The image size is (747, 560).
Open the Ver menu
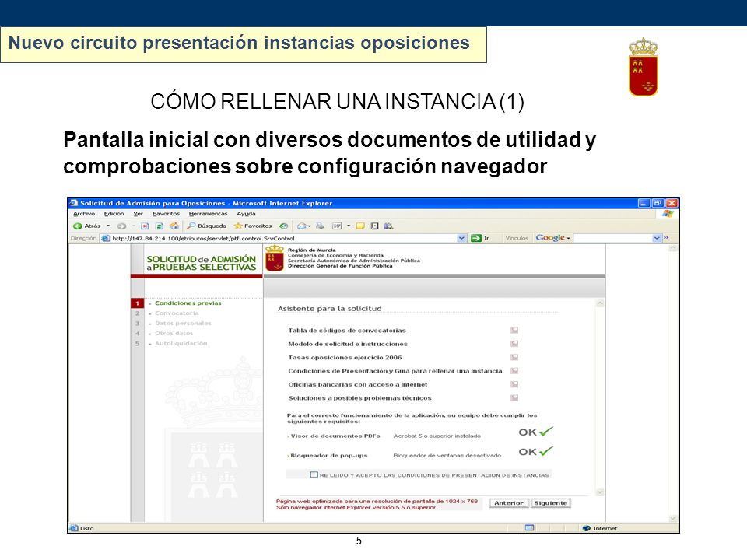(139, 214)
